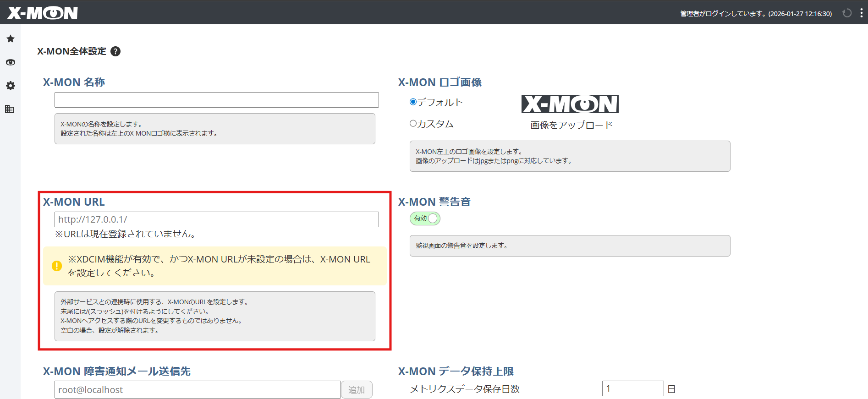Click the X-MON 警告音 heading
Screen dimensions: 868x399
[x=434, y=202]
